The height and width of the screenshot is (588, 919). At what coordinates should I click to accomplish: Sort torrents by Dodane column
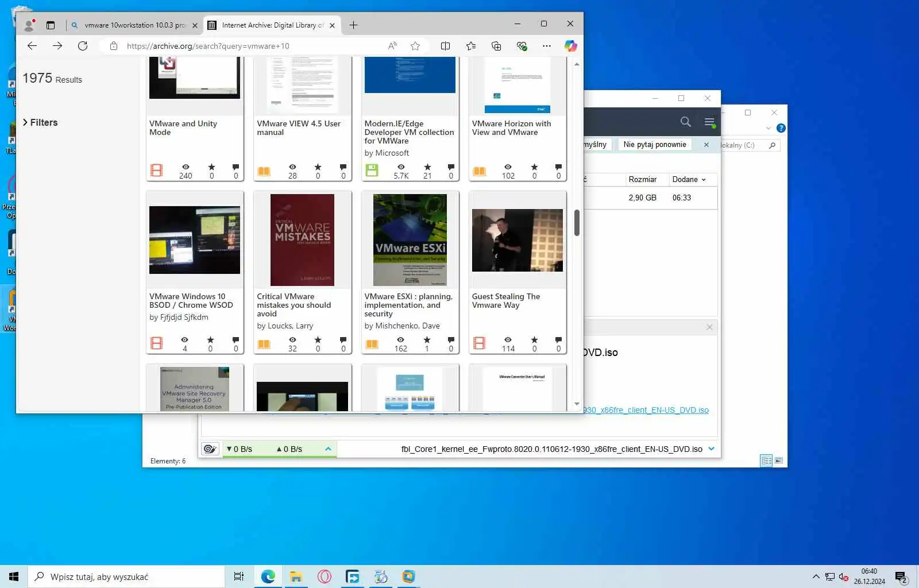click(x=689, y=179)
